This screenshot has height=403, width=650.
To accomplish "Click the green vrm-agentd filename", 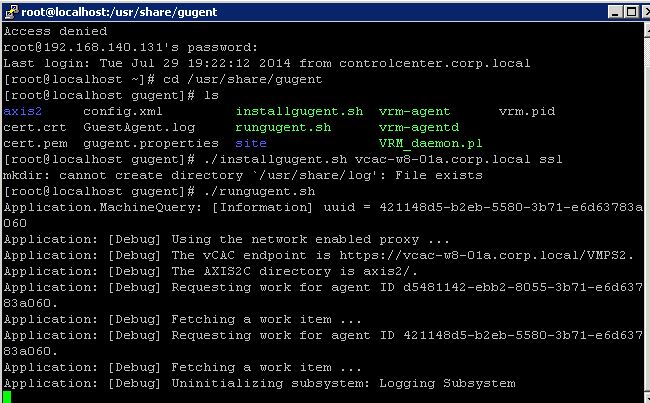I will [x=419, y=127].
